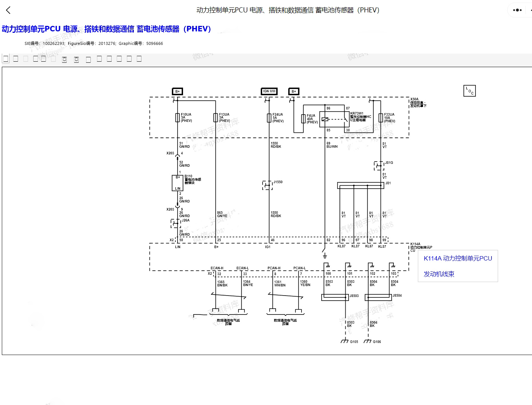Open the three-dots more options menu

point(517,10)
